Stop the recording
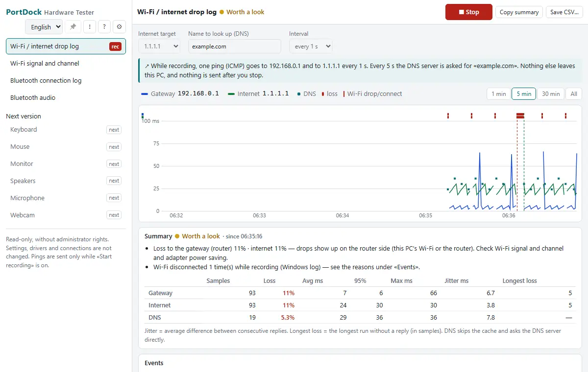588x372 pixels. [468, 12]
